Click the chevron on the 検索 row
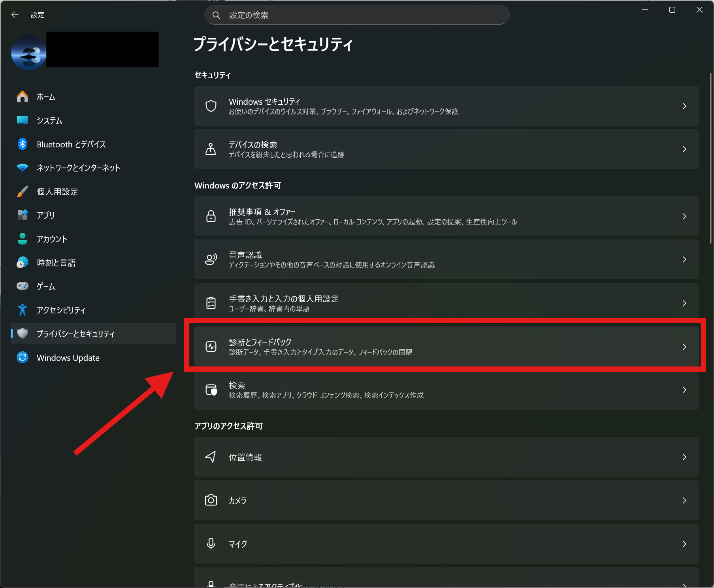The height and width of the screenshot is (588, 714). coord(684,390)
